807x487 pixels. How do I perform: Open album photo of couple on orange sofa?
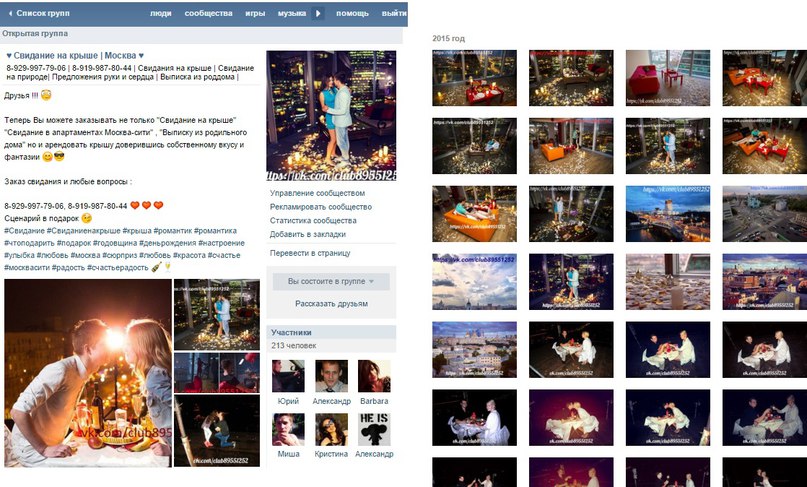(475, 214)
